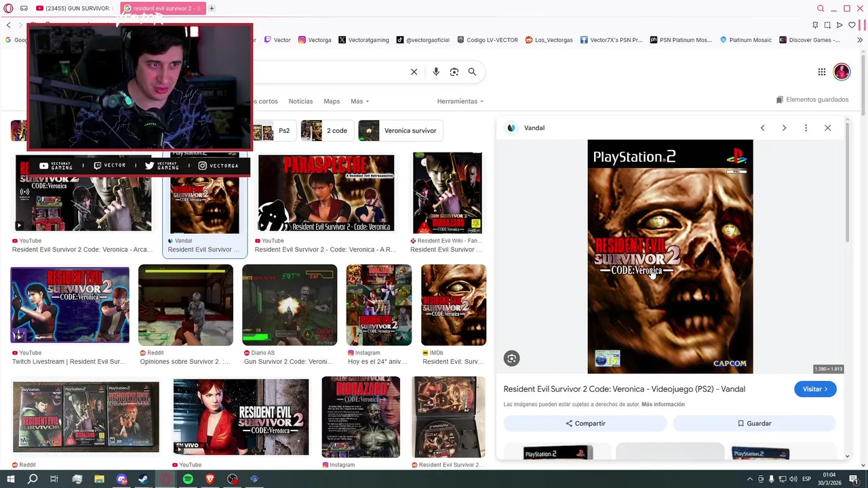
Task: Search this image with Lens overlay button
Action: 512,359
